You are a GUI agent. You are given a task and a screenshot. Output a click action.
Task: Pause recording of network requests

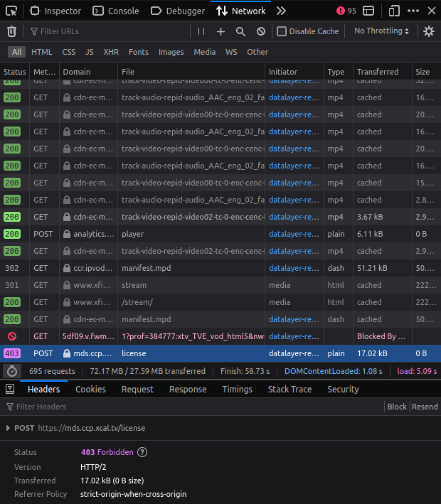tap(201, 31)
